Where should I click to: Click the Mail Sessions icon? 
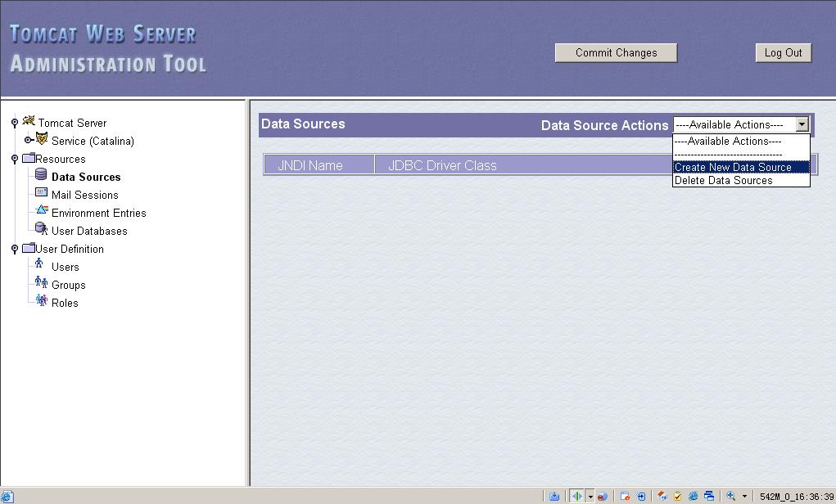41,191
